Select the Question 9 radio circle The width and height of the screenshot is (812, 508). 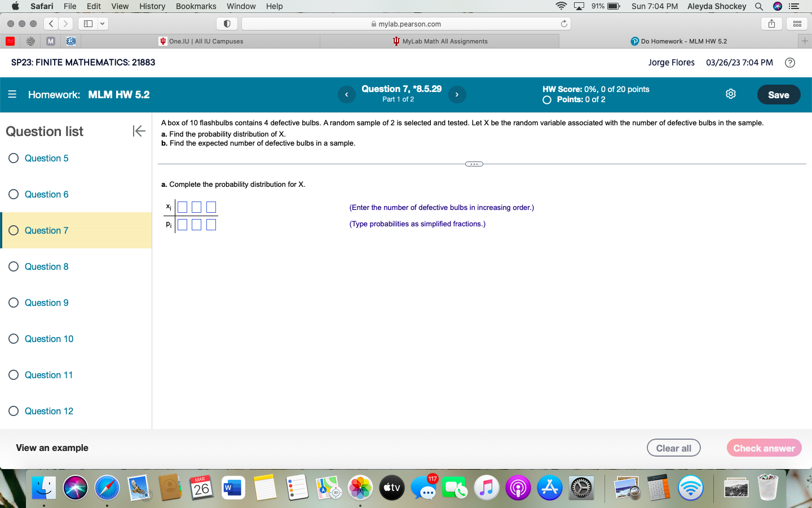14,303
